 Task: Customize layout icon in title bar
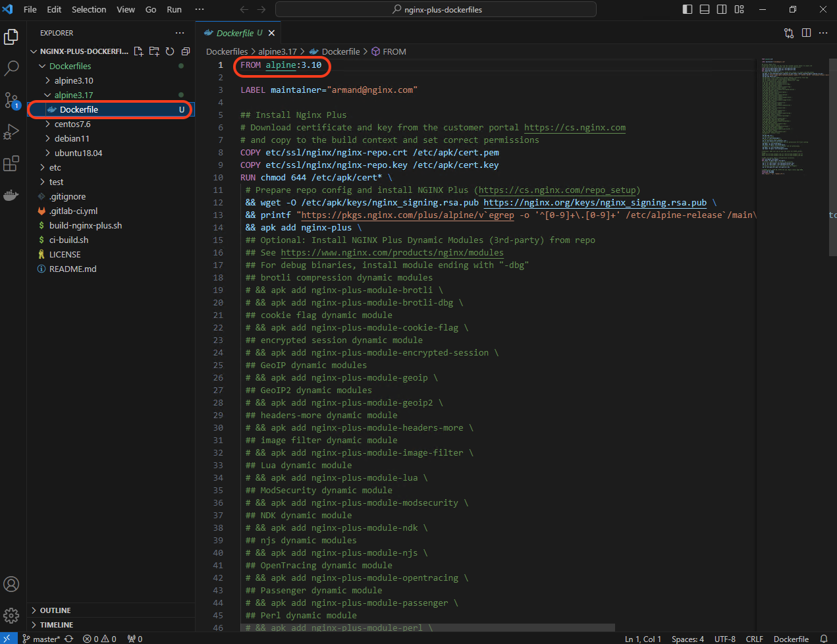click(740, 9)
